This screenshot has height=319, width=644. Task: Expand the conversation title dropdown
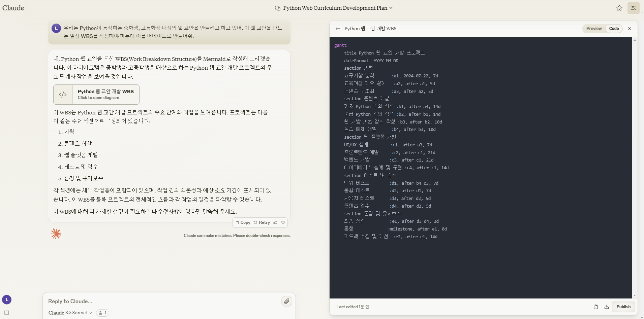click(391, 8)
